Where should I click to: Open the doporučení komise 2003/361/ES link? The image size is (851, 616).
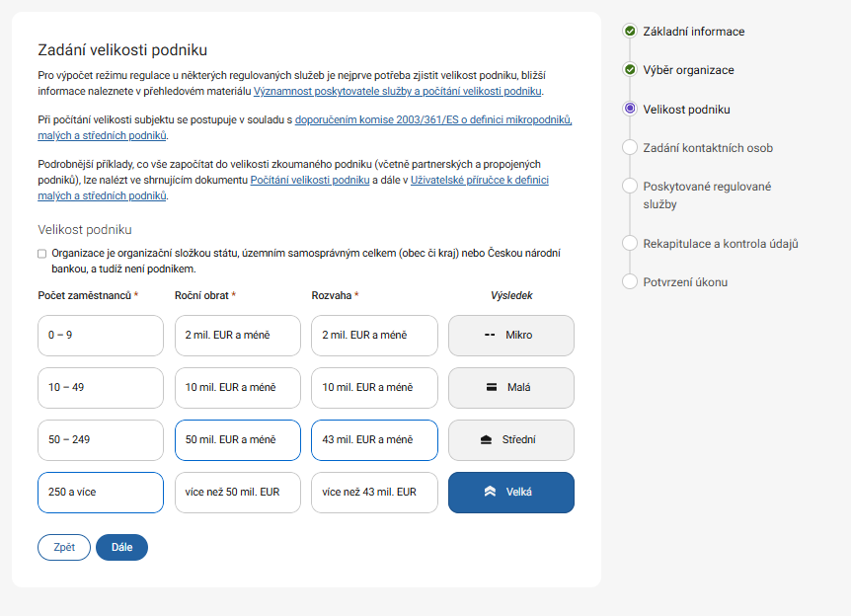pos(433,119)
